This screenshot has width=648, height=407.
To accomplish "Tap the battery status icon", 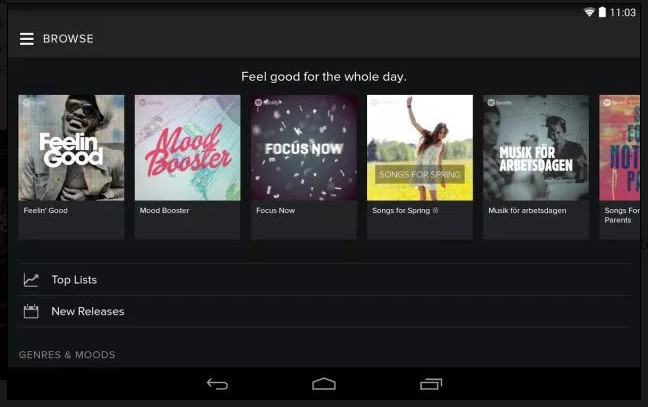I will pos(602,12).
